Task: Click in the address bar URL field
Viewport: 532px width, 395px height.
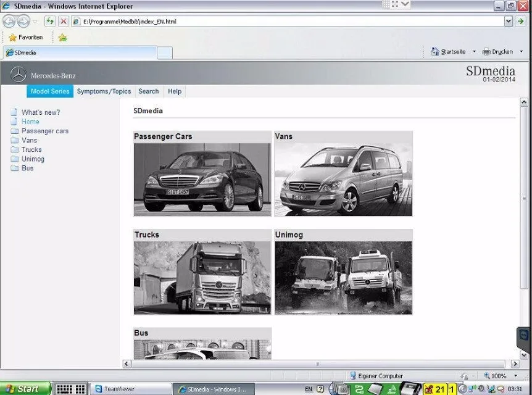Action: (288, 22)
